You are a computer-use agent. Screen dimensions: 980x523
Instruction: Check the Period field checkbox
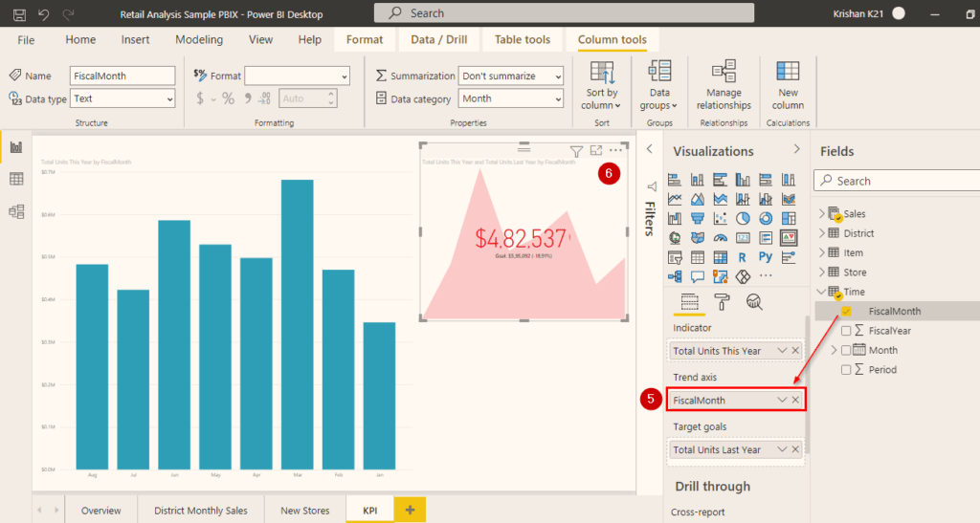pyautogui.click(x=846, y=369)
